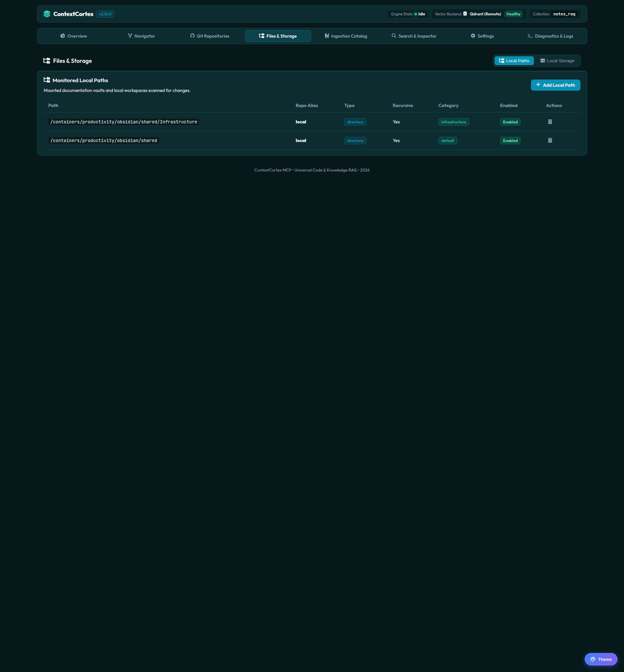624x672 pixels.
Task: Click the infrastructure category tag
Action: pos(453,122)
